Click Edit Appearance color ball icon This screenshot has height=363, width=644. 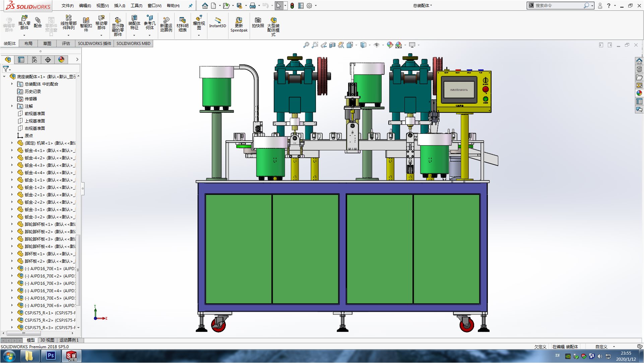(x=390, y=45)
